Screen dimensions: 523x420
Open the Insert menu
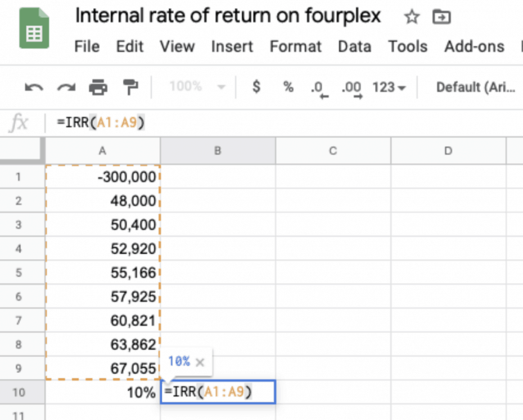coord(232,46)
